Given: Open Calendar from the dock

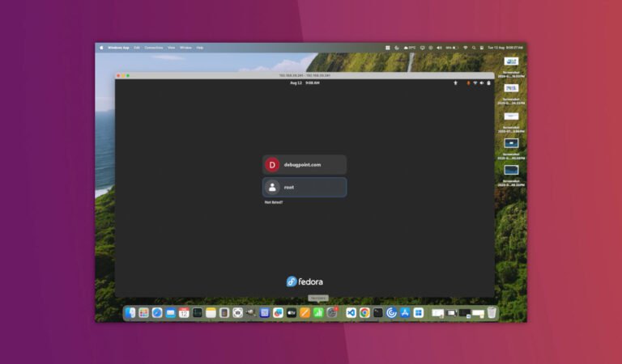Looking at the screenshot, I should pyautogui.click(x=184, y=312).
